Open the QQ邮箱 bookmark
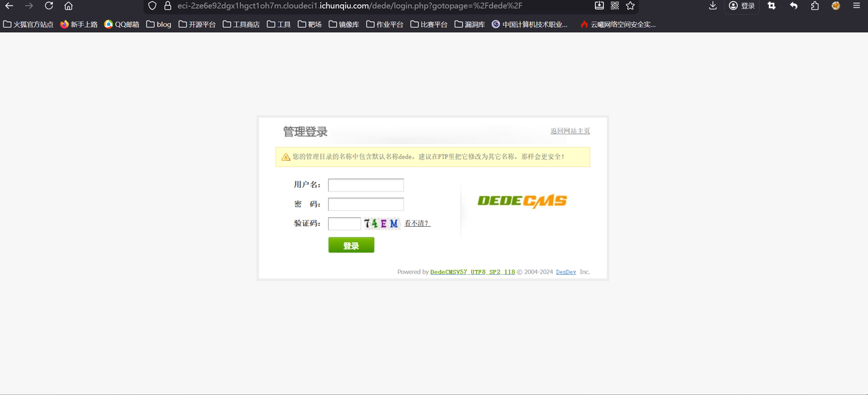 [121, 24]
